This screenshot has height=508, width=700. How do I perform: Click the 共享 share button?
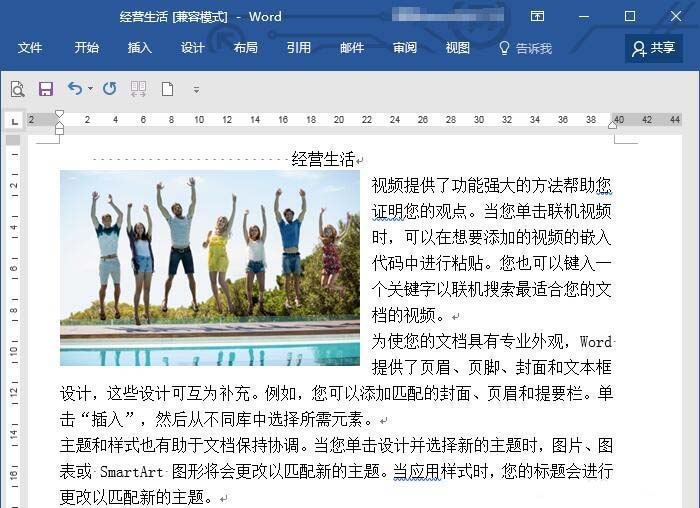[654, 48]
